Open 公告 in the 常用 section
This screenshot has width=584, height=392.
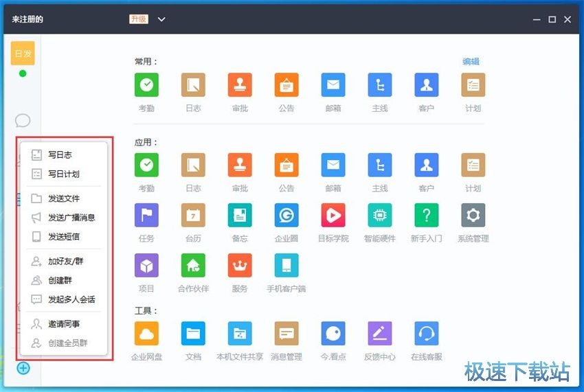(287, 85)
